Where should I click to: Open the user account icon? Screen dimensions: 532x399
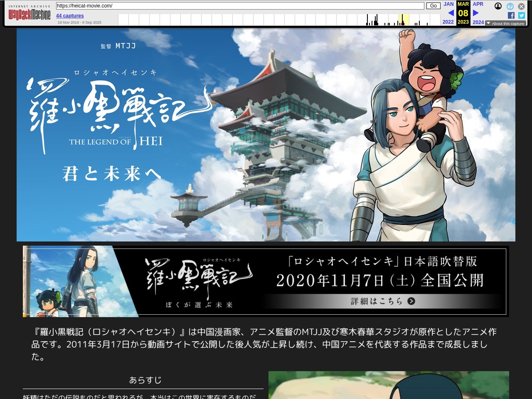(498, 6)
